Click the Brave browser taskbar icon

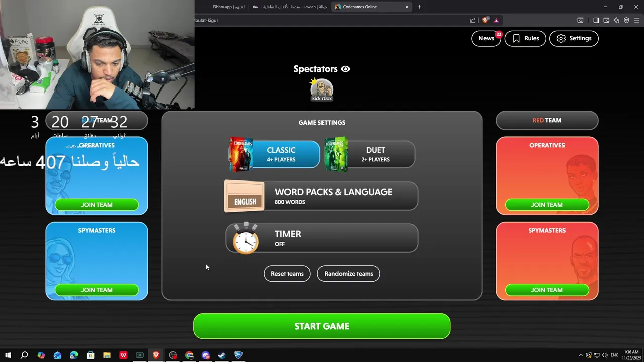[156, 355]
